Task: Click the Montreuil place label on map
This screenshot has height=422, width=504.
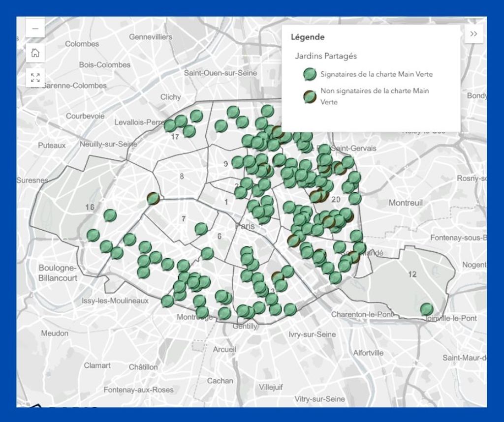Action: 406,203
